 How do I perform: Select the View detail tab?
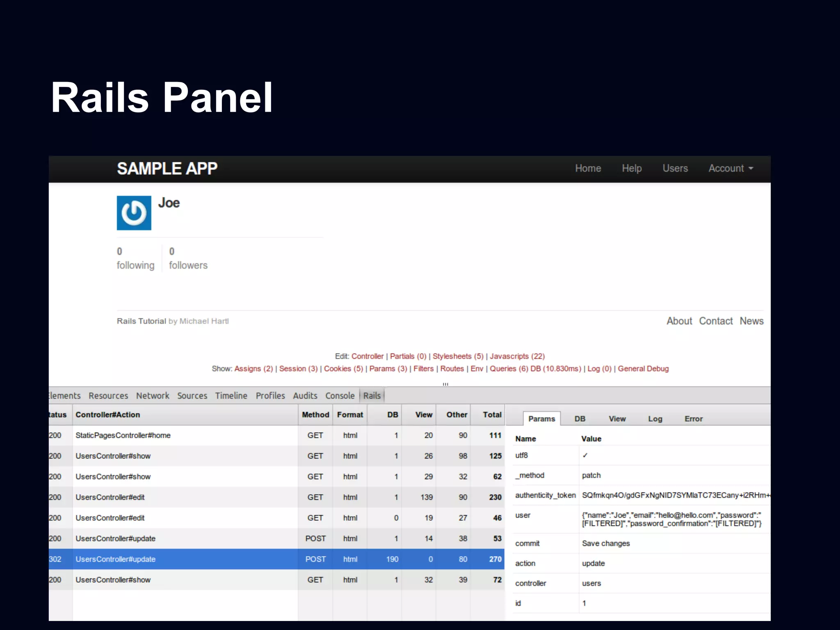617,419
